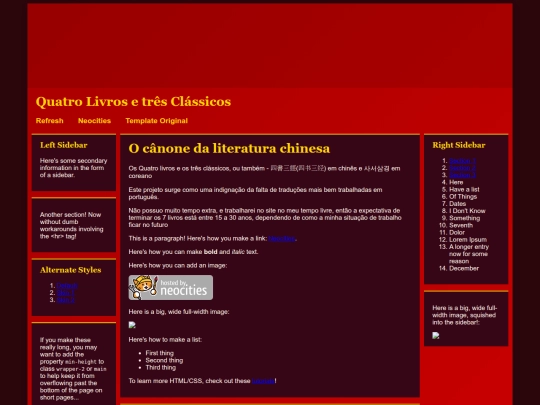Click list entry 'Something'

464,218
